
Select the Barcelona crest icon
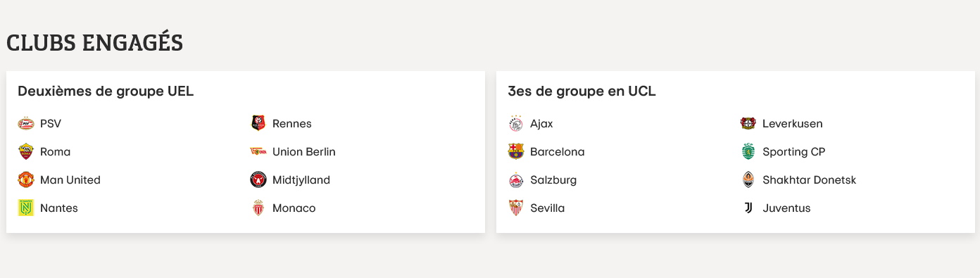pyautogui.click(x=516, y=152)
